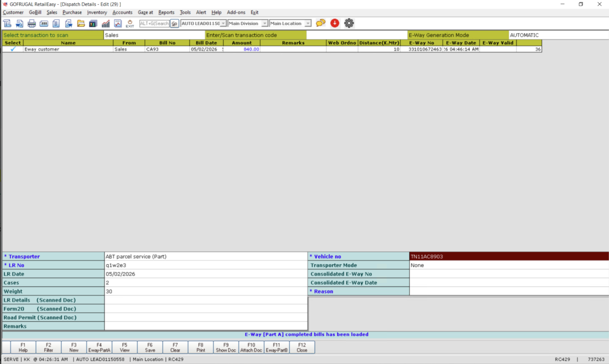609x364 pixels.
Task: Click the printer icon in toolbar
Action: (x=32, y=24)
